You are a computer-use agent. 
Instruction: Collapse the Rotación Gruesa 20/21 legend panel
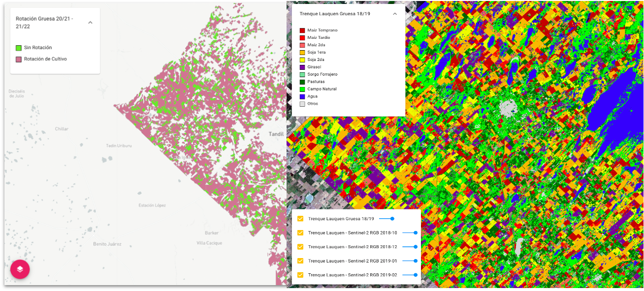(x=90, y=23)
